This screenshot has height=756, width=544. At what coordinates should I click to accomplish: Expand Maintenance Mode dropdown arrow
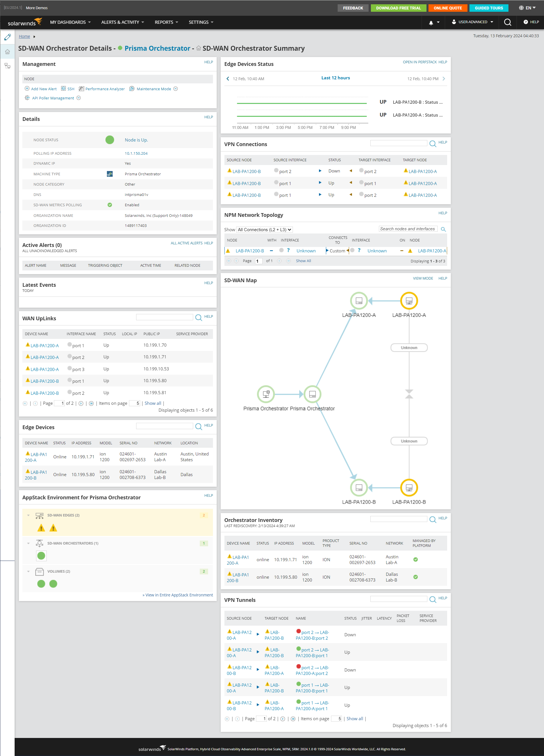click(x=175, y=89)
